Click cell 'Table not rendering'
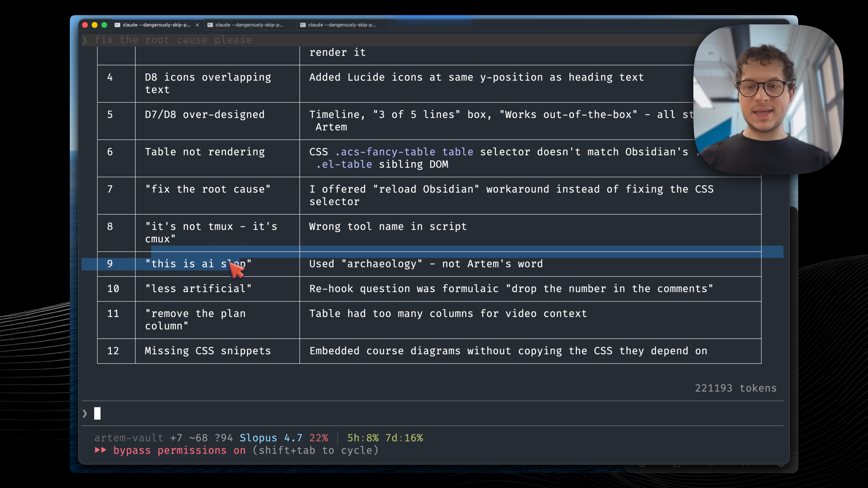The image size is (868, 488). click(217, 158)
